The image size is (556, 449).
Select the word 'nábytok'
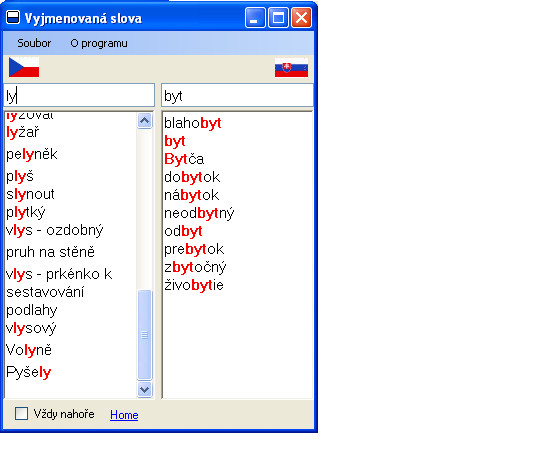click(x=191, y=195)
